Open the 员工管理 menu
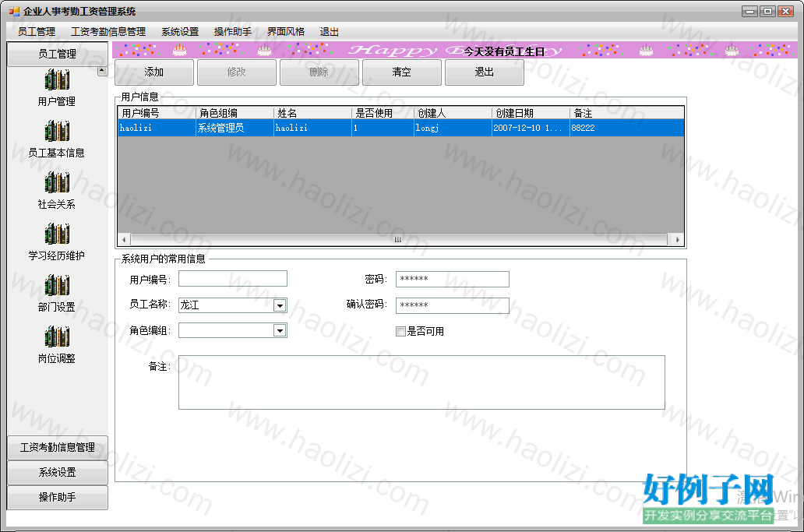804x532 pixels. pyautogui.click(x=37, y=32)
